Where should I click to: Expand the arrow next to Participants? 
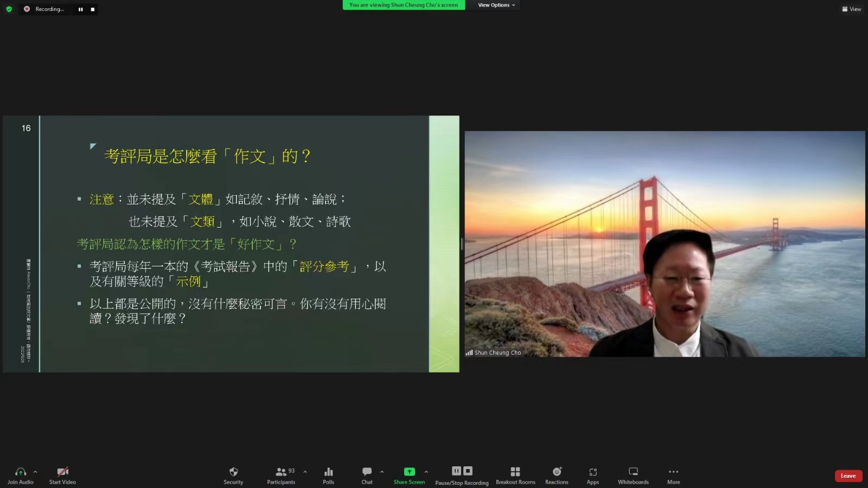[x=305, y=472]
